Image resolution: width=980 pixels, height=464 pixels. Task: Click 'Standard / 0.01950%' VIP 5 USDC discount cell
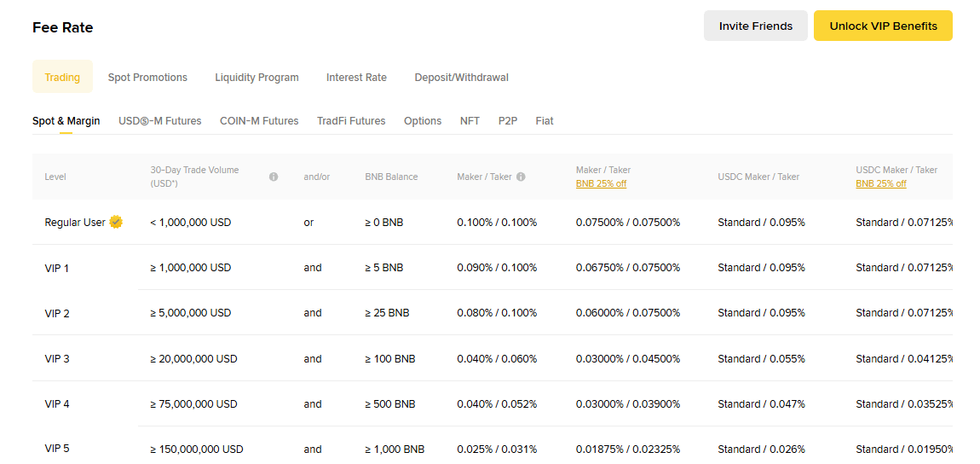click(904, 449)
